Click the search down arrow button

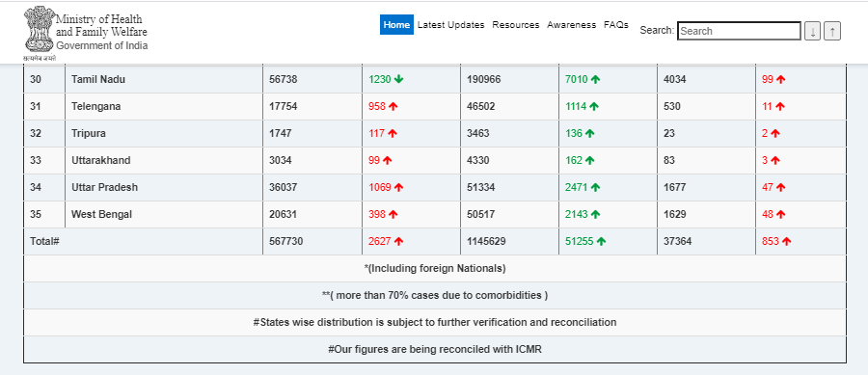[x=812, y=31]
